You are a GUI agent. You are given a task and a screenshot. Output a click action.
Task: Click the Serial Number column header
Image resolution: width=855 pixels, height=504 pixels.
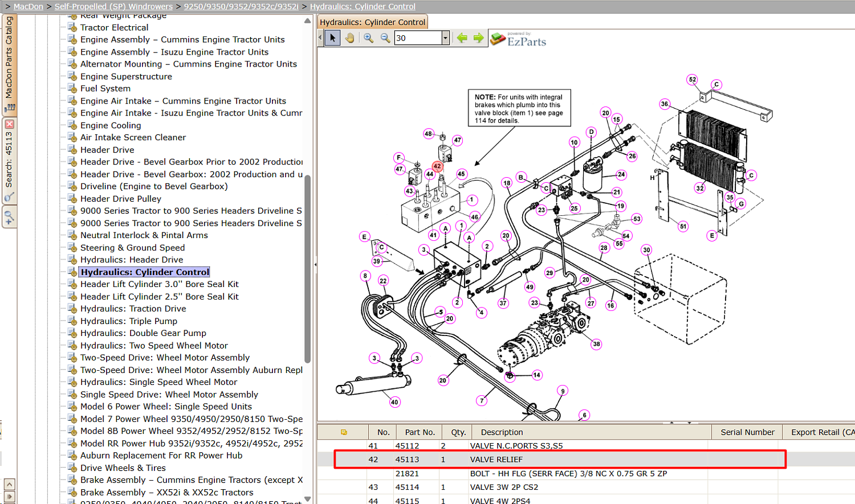coord(747,432)
